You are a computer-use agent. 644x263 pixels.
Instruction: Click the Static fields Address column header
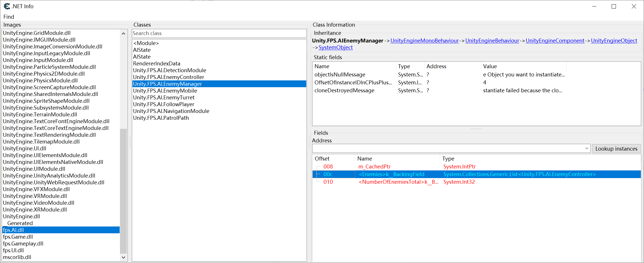click(453, 67)
